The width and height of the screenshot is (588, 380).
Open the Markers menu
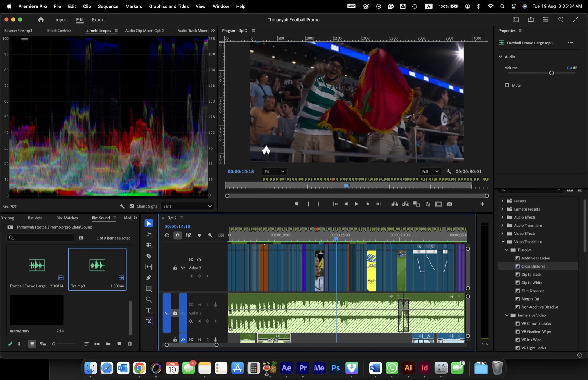134,6
